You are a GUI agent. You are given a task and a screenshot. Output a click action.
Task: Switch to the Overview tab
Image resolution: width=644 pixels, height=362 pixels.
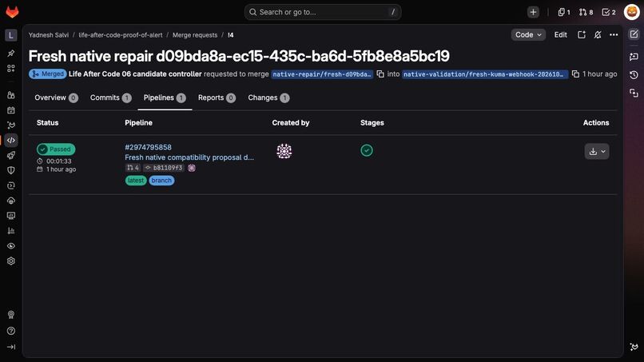(56, 97)
